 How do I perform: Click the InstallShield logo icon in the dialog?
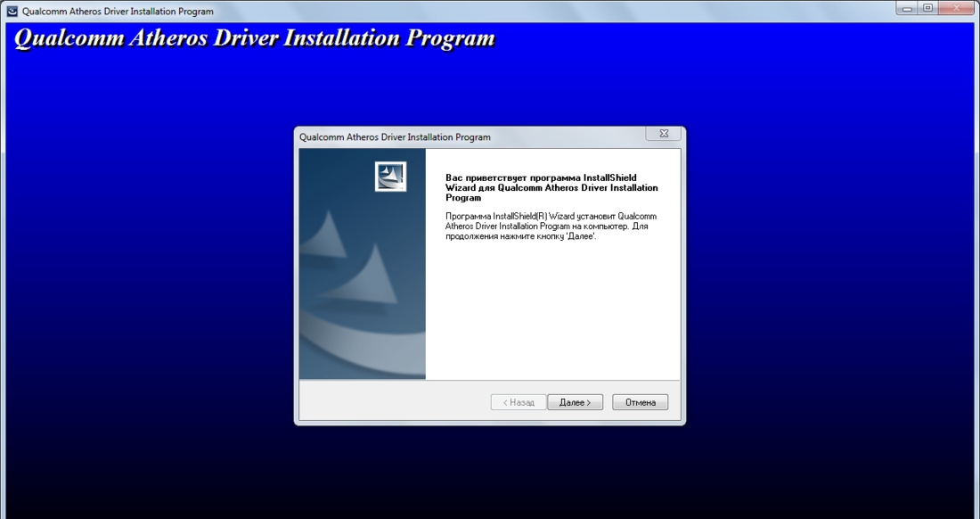(x=390, y=177)
